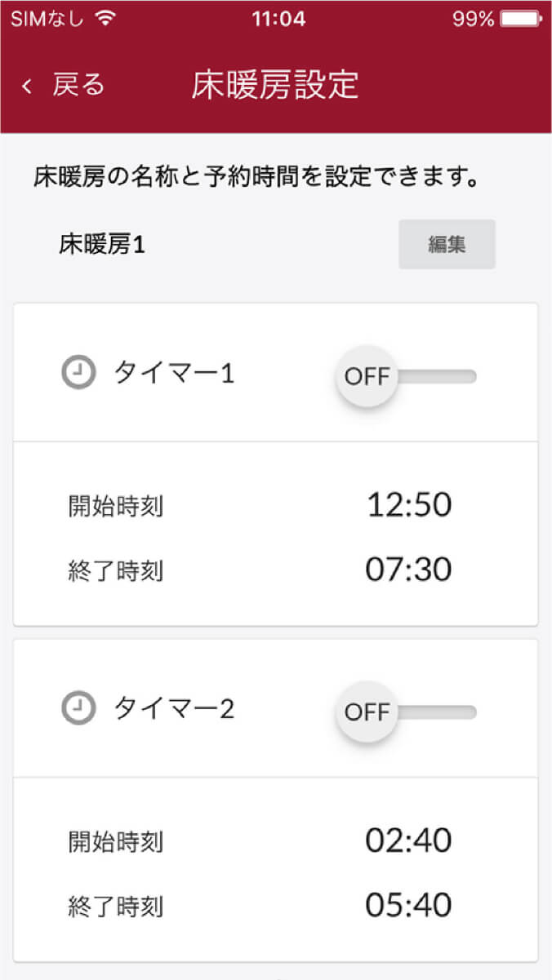Go back with the 戻る link

pyautogui.click(x=78, y=85)
